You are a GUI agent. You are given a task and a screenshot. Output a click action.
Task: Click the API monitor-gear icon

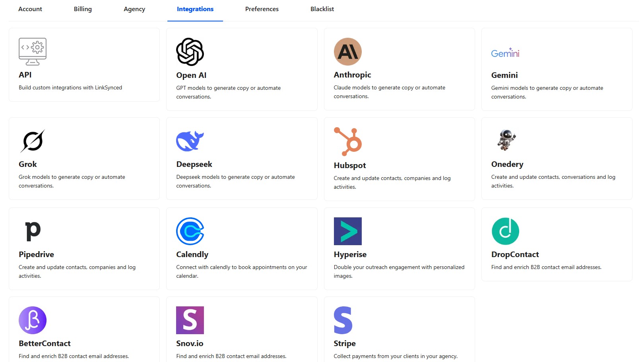[x=33, y=52]
